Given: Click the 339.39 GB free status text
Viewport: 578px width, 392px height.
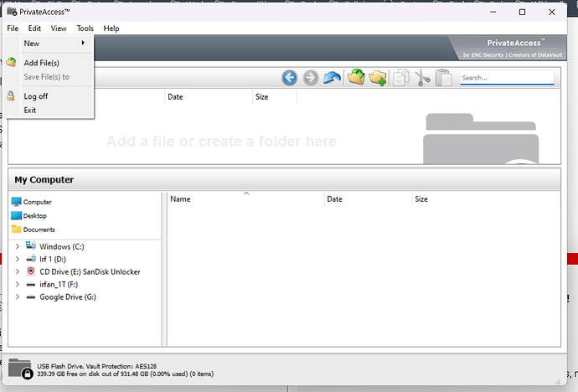Looking at the screenshot, I should [126, 374].
